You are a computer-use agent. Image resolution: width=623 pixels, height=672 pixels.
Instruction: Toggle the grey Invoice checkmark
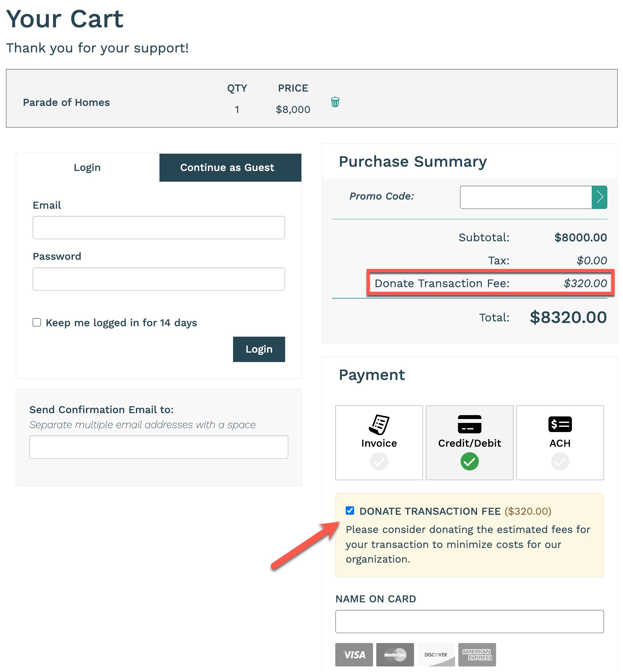tap(379, 461)
